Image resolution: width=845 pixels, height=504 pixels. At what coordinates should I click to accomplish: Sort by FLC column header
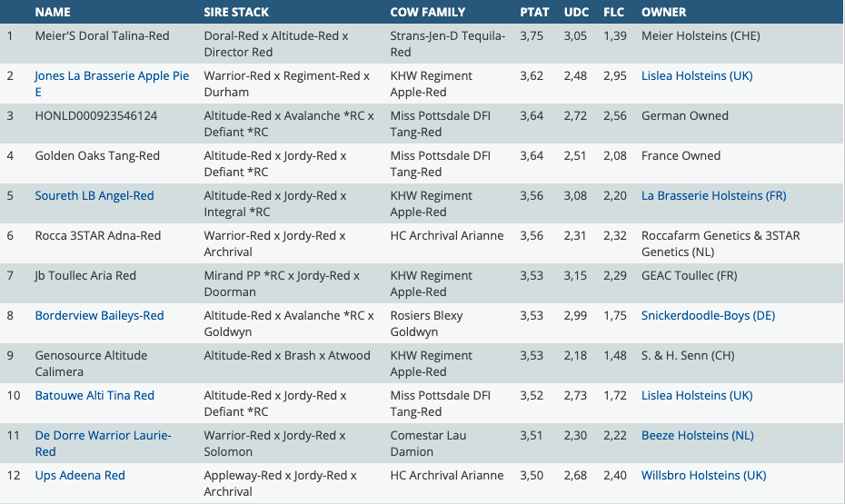point(615,13)
